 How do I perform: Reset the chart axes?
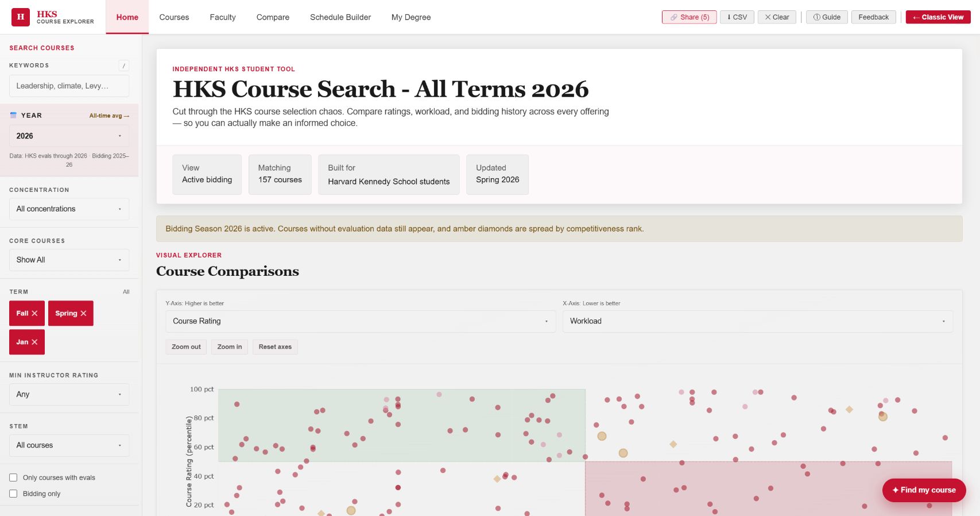(x=275, y=346)
